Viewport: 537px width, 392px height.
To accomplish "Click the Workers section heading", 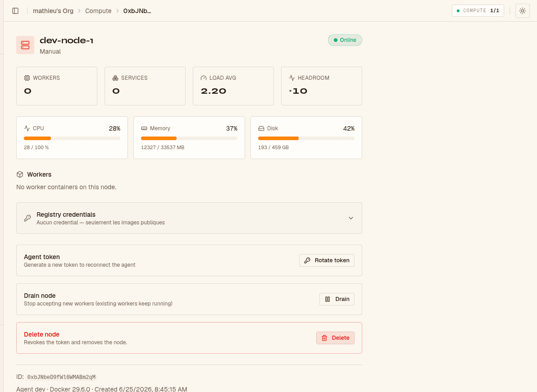I will point(39,174).
